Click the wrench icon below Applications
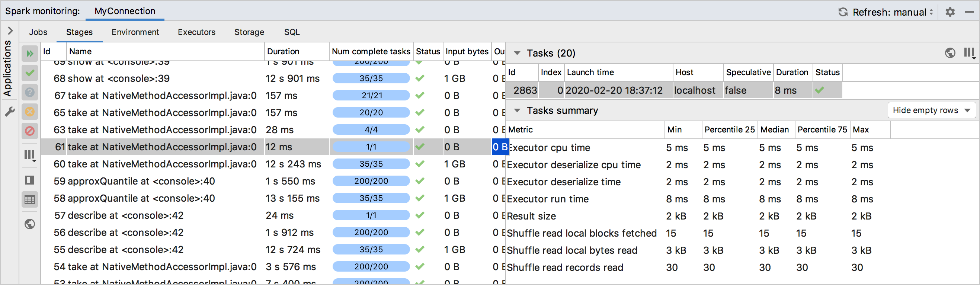980x285 pixels. (x=10, y=112)
